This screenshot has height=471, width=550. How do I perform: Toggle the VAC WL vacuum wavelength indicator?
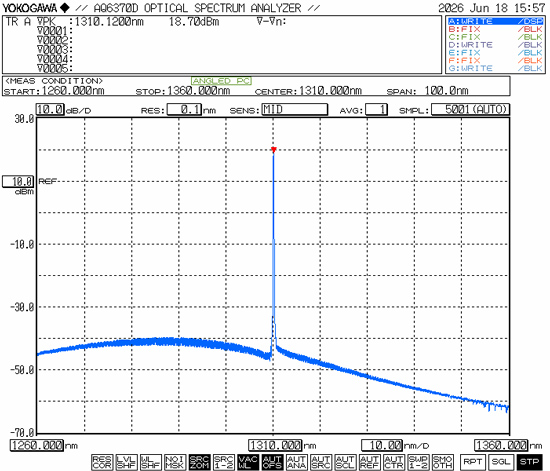(248, 462)
